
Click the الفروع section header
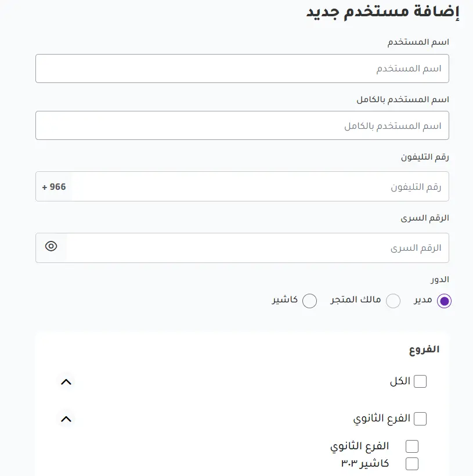[424, 349]
